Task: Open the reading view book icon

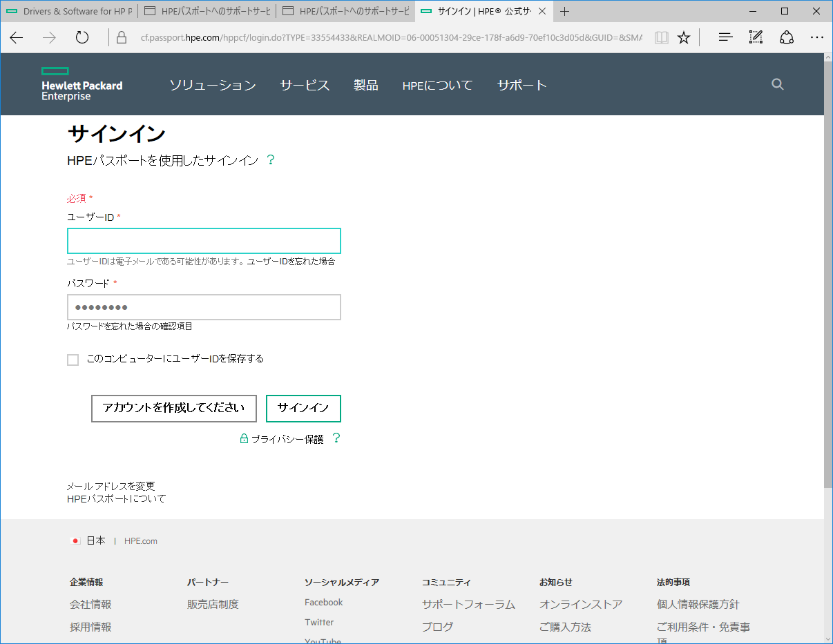Action: coord(662,38)
